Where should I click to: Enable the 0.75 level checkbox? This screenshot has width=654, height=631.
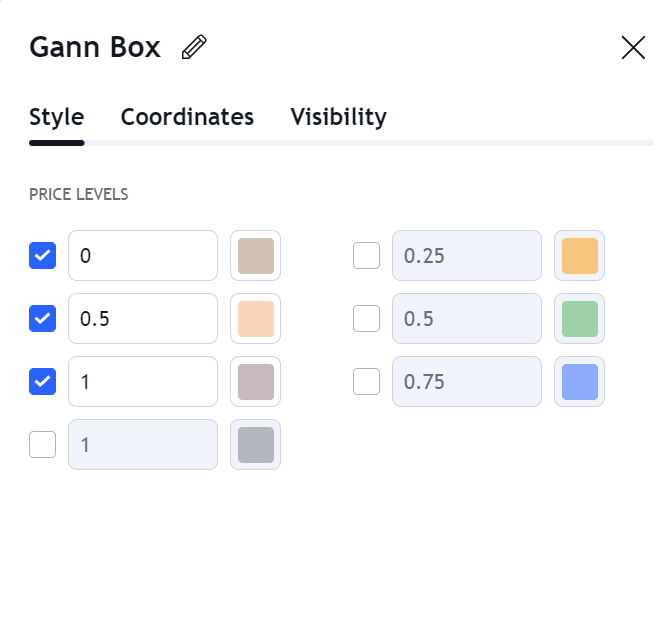pos(366,381)
